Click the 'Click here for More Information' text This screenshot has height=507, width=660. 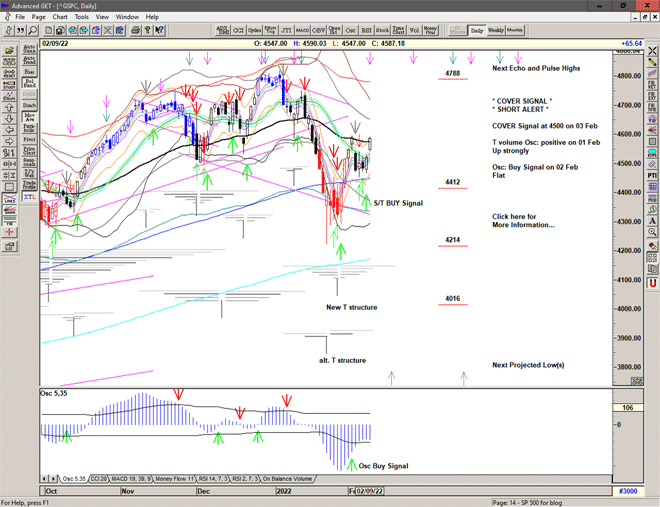point(522,220)
